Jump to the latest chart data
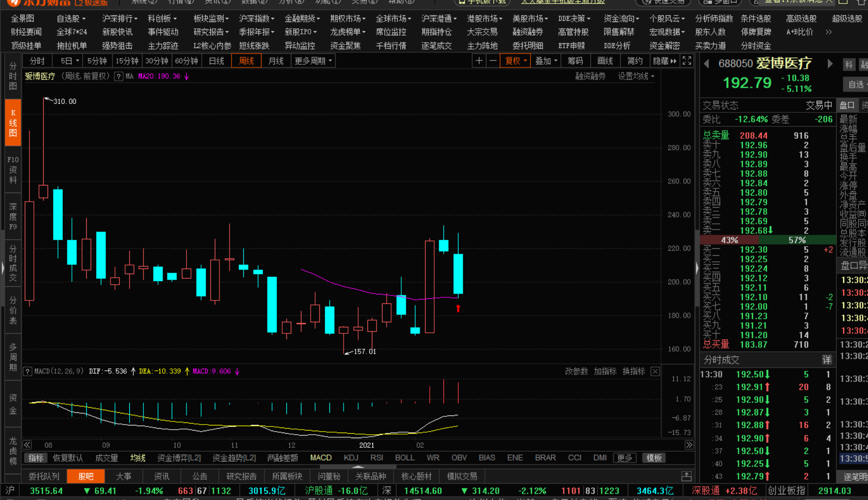This screenshot has height=500, width=868. click(689, 445)
